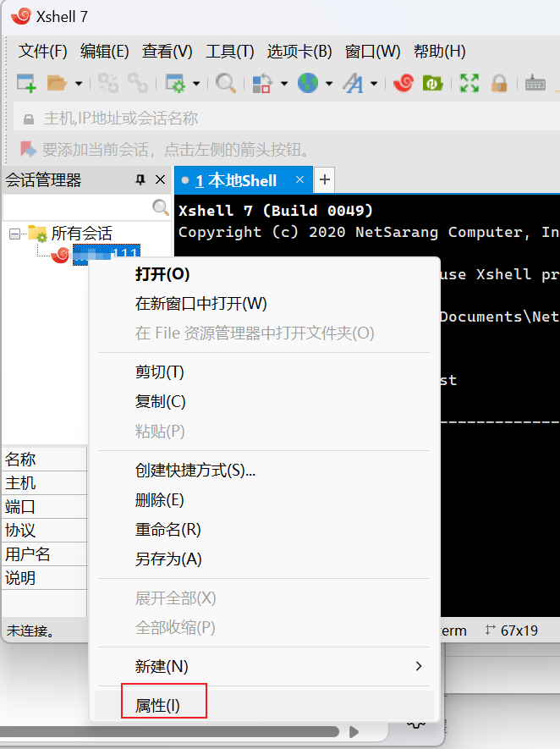The image size is (560, 749).
Task: Click the 主机 property row
Action: tap(44, 483)
